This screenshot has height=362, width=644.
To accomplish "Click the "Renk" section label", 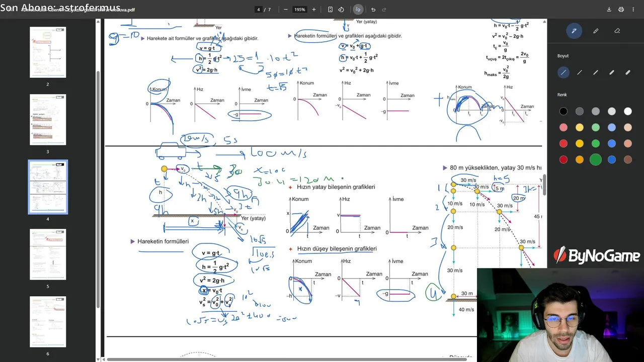I will pyautogui.click(x=562, y=95).
